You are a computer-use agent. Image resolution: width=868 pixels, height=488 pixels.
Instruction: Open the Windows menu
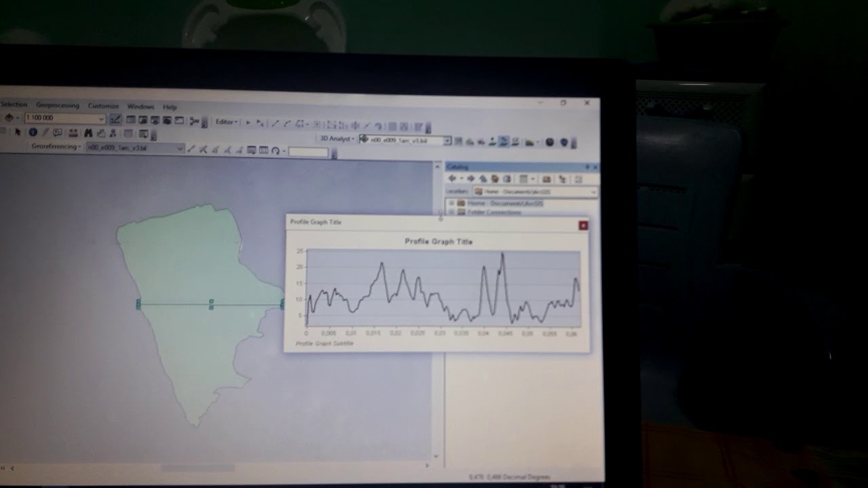click(x=140, y=107)
